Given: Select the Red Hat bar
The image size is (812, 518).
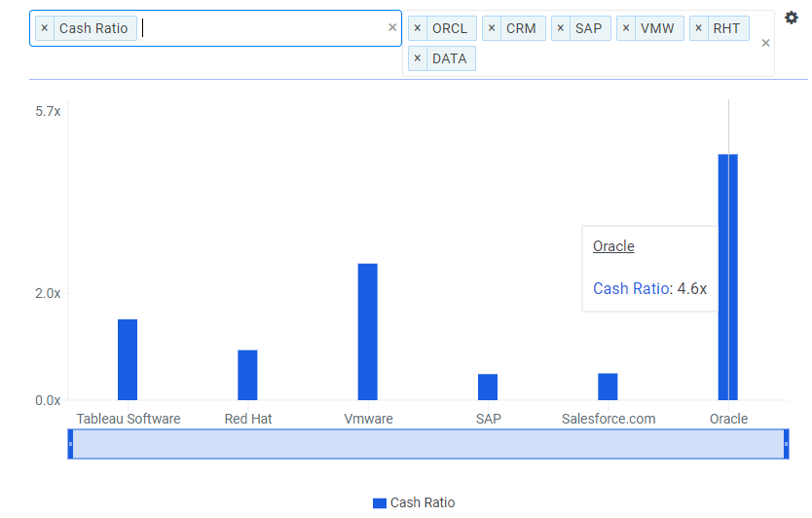Looking at the screenshot, I should (x=247, y=375).
